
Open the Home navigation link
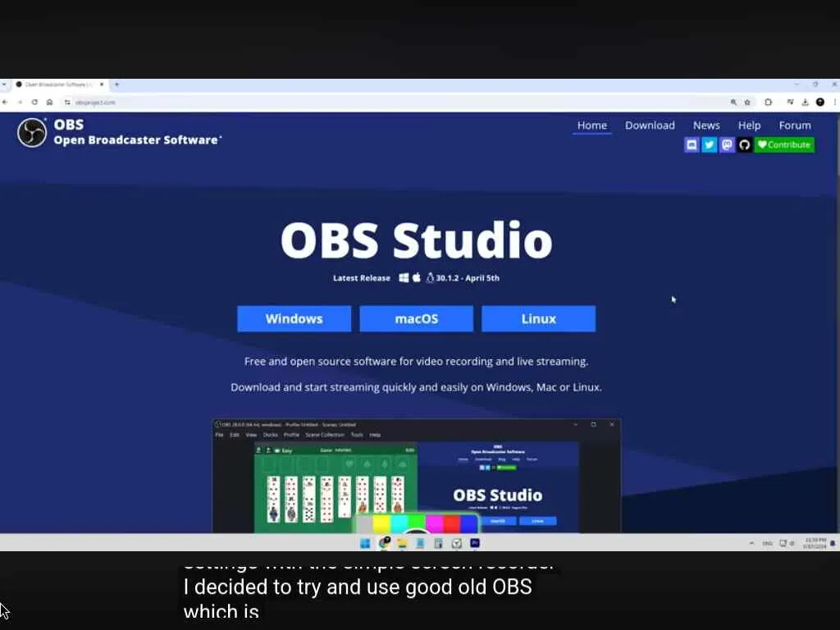pyautogui.click(x=591, y=126)
